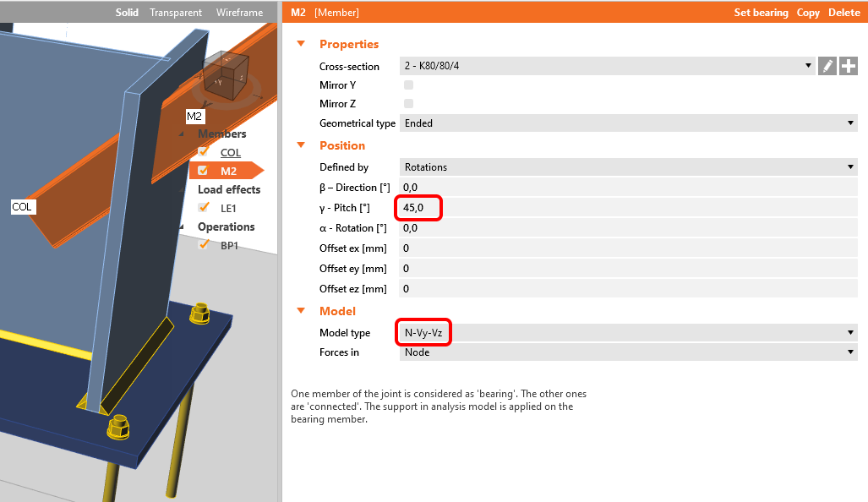868x502 pixels.
Task: Uncheck M2 member visibility checkbox
Action: (x=203, y=171)
